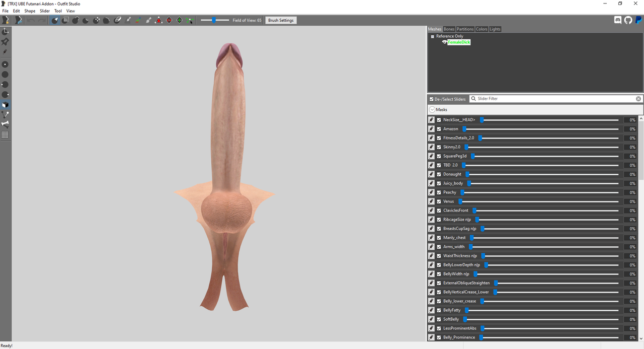Uncheck the Donaught slider checkbox

tap(439, 174)
